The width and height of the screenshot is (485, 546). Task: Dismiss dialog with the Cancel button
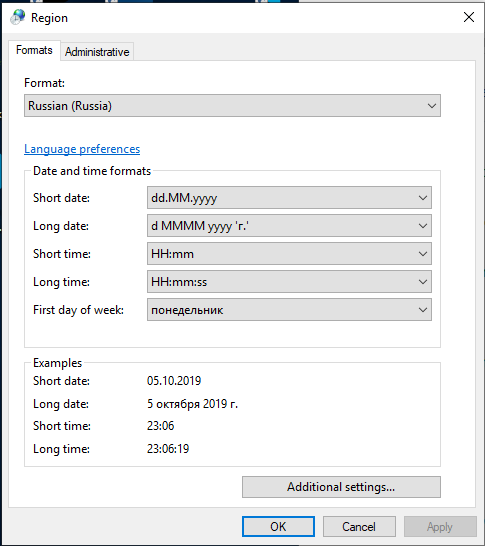click(359, 526)
